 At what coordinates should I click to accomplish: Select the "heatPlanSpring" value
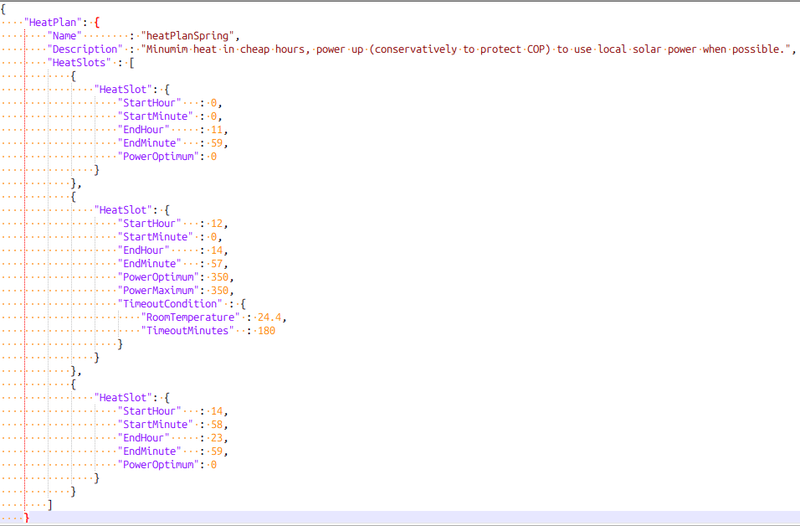click(x=188, y=36)
